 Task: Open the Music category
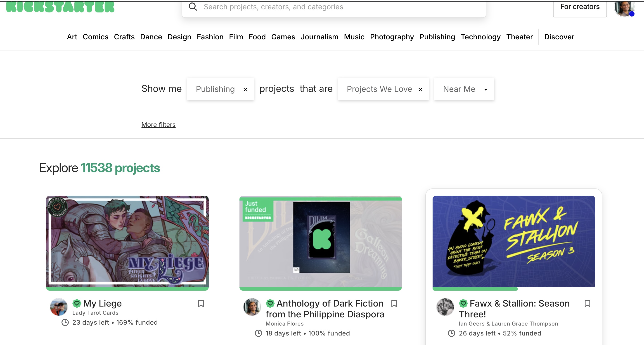[354, 37]
